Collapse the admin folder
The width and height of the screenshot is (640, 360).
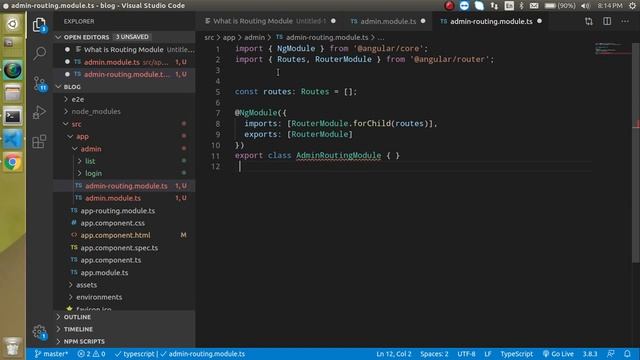click(124, 149)
